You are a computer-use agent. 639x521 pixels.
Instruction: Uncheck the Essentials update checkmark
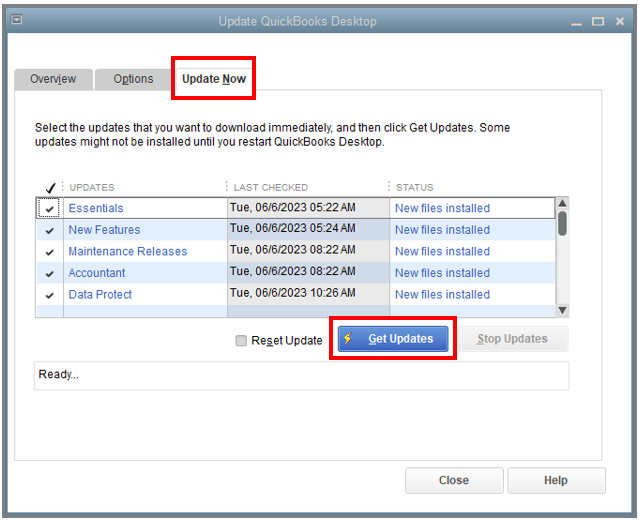click(x=49, y=209)
